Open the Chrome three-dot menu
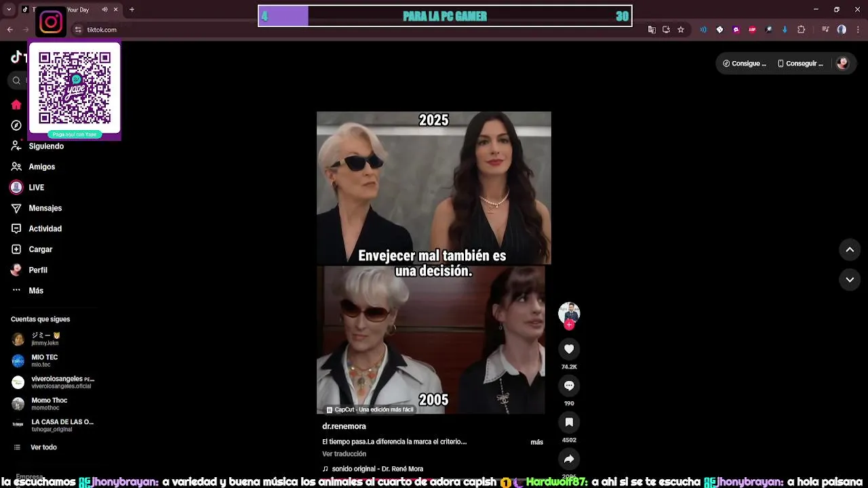 tap(857, 29)
